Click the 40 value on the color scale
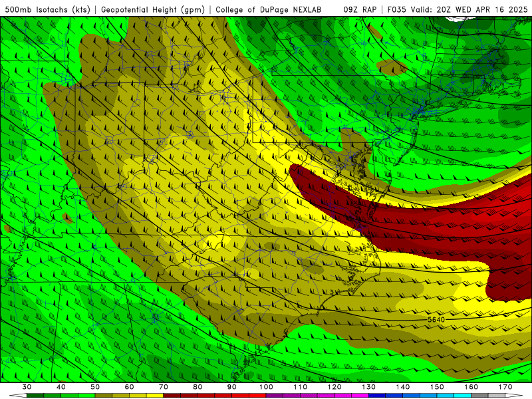This screenshot has width=532, height=399. tap(61, 387)
